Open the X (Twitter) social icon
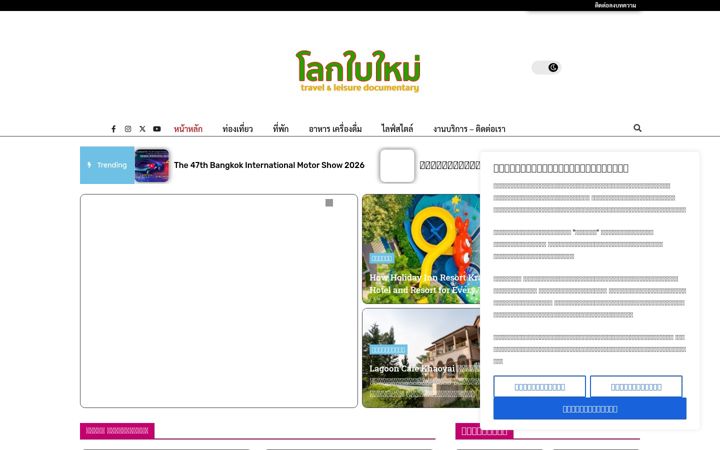720x450 pixels. (142, 129)
